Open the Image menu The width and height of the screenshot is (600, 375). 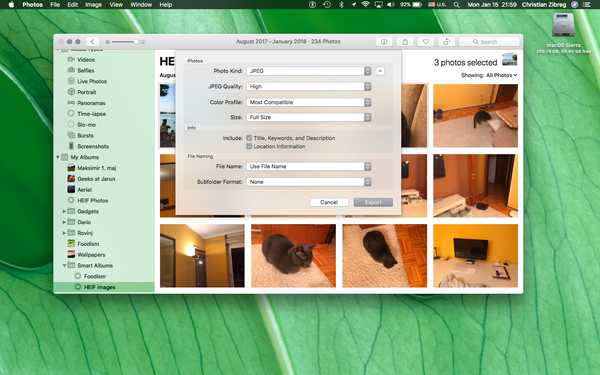[93, 5]
